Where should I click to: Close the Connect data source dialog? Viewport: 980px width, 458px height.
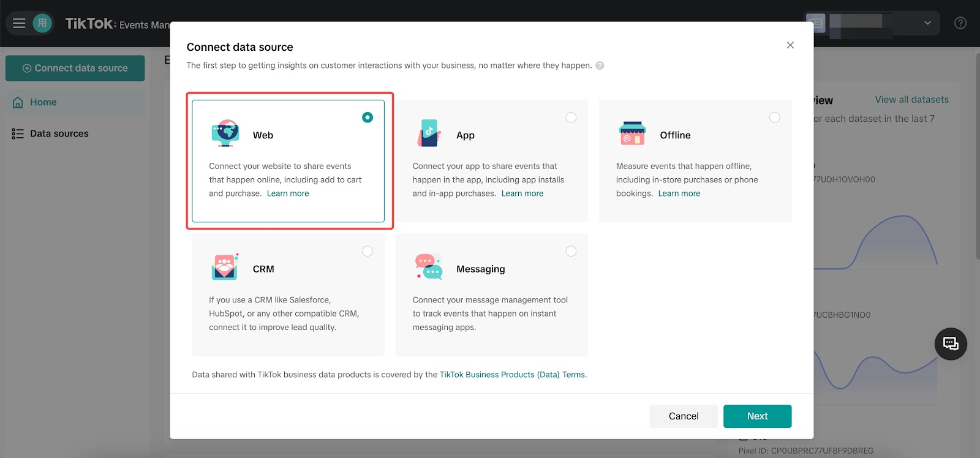tap(790, 45)
